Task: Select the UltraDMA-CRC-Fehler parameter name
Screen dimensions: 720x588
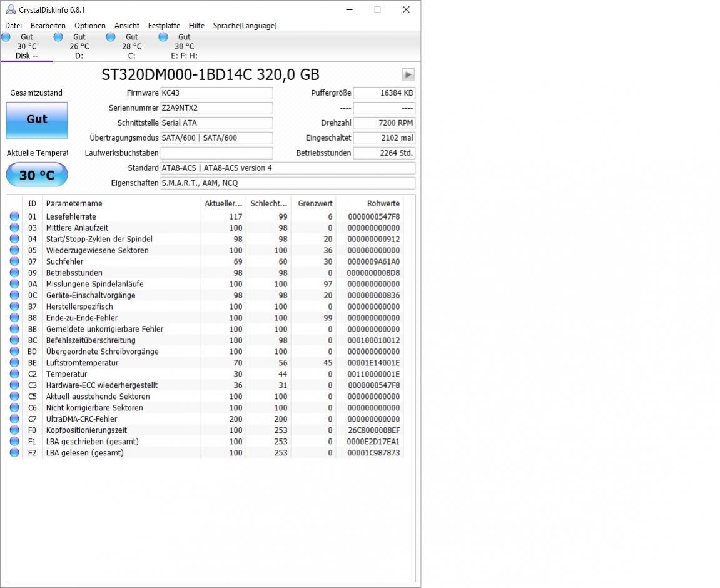Action: click(x=81, y=419)
